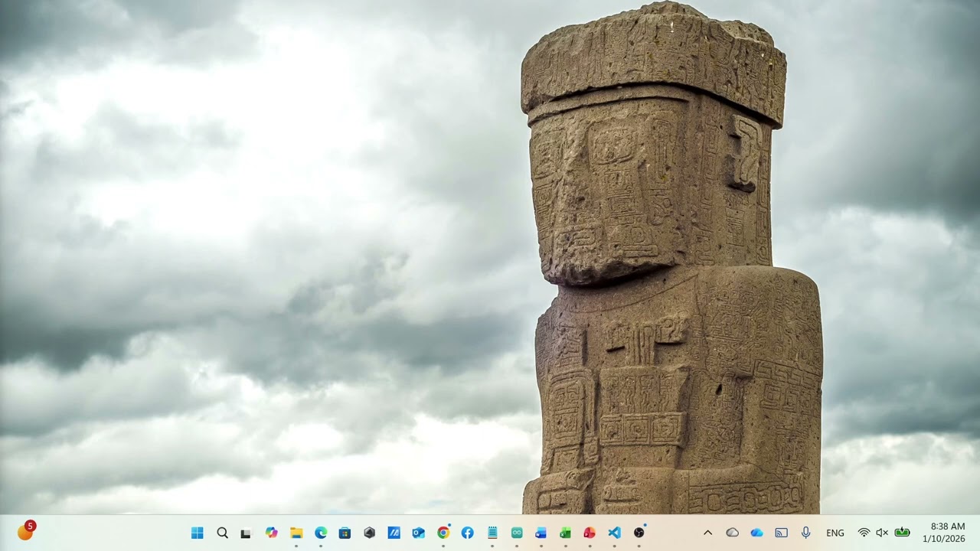The height and width of the screenshot is (551, 980).
Task: Launch Microsoft Copilot from the taskbar
Action: 271,533
